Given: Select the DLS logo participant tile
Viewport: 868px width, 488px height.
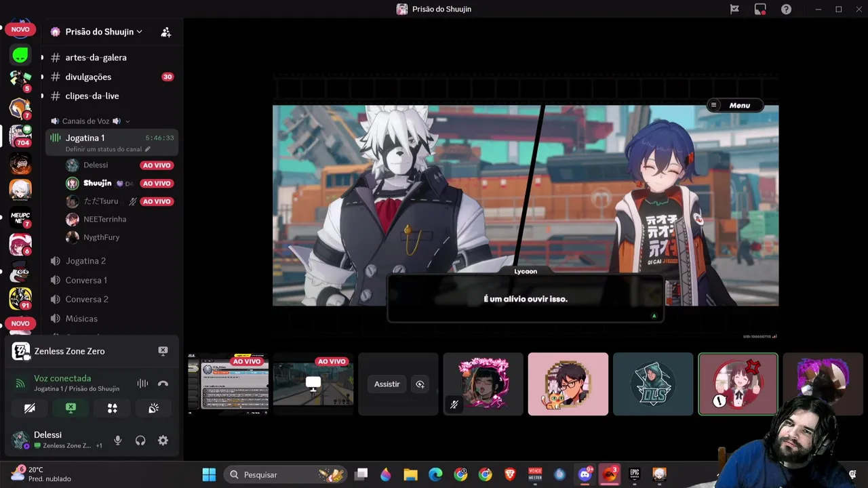Looking at the screenshot, I should pyautogui.click(x=653, y=384).
